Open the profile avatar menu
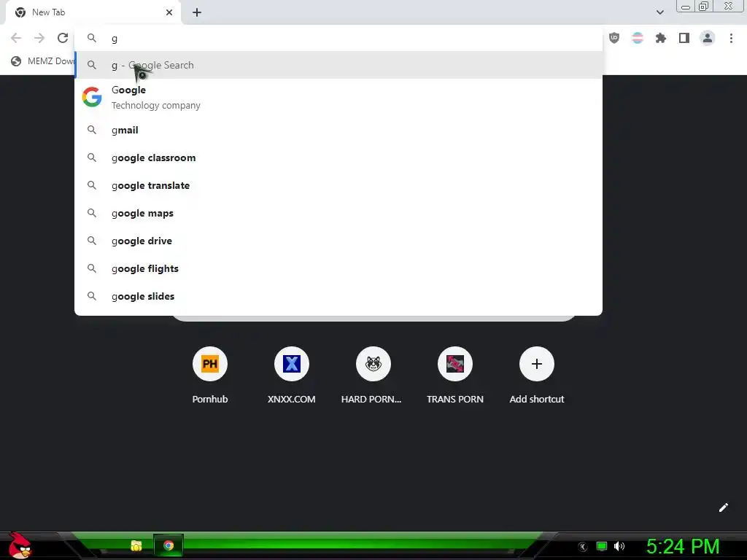Viewport: 747px width, 560px height. tap(708, 38)
